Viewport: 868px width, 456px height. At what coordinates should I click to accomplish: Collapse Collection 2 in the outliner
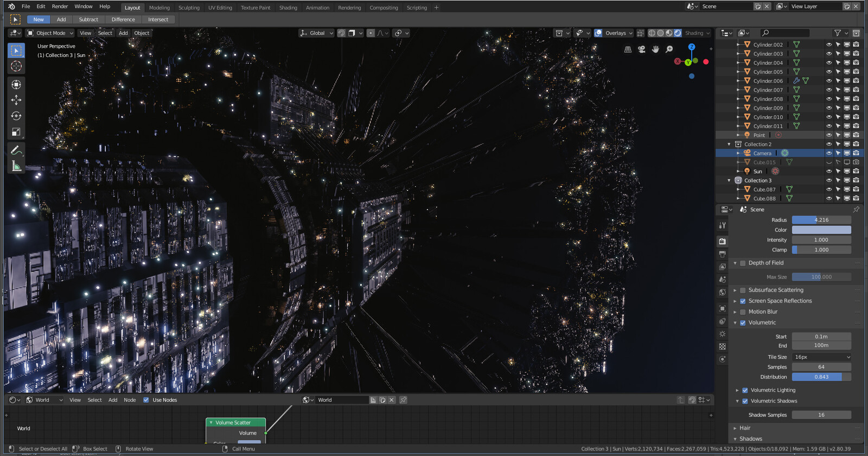[x=729, y=144]
